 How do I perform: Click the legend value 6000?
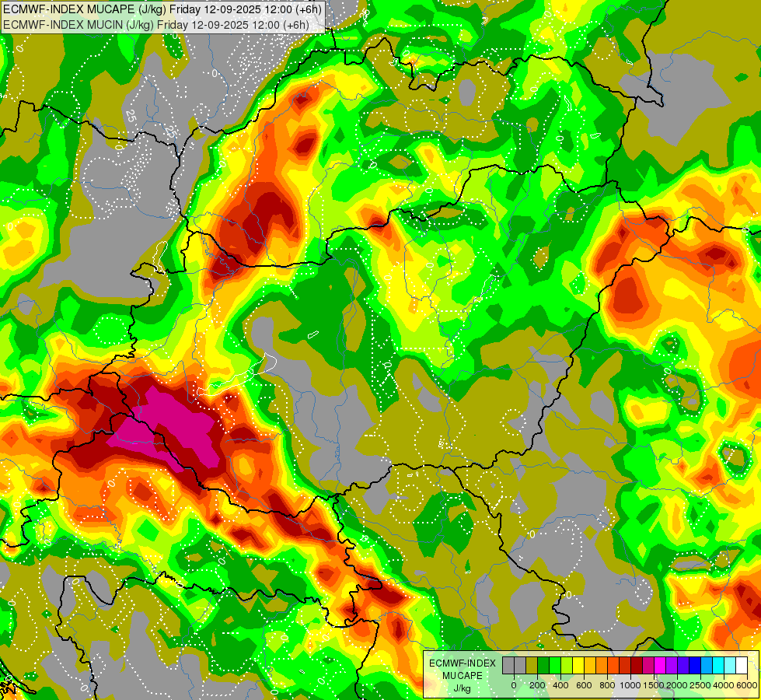click(746, 685)
